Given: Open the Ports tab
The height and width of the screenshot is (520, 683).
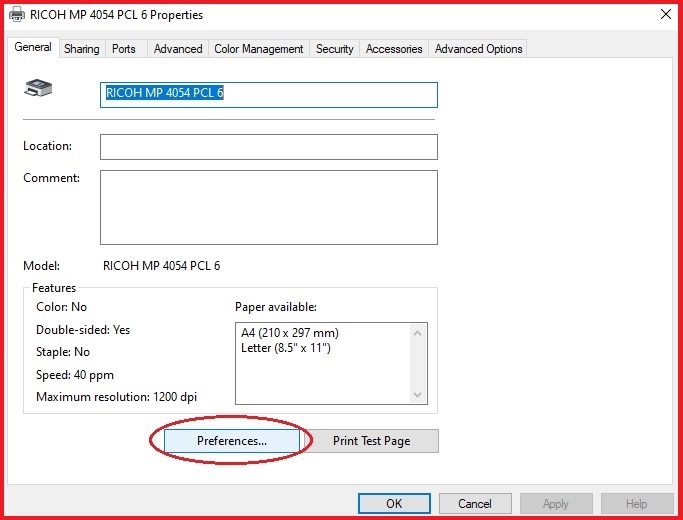Looking at the screenshot, I should (x=124, y=49).
